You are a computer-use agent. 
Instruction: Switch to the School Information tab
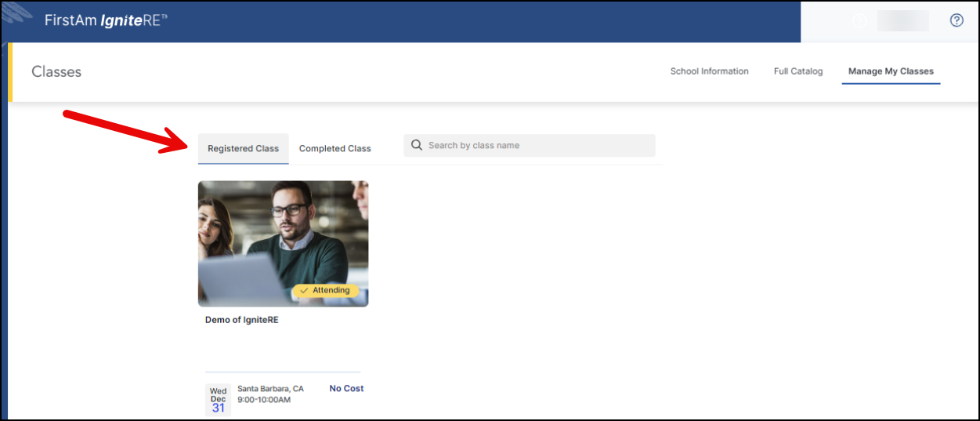click(709, 71)
